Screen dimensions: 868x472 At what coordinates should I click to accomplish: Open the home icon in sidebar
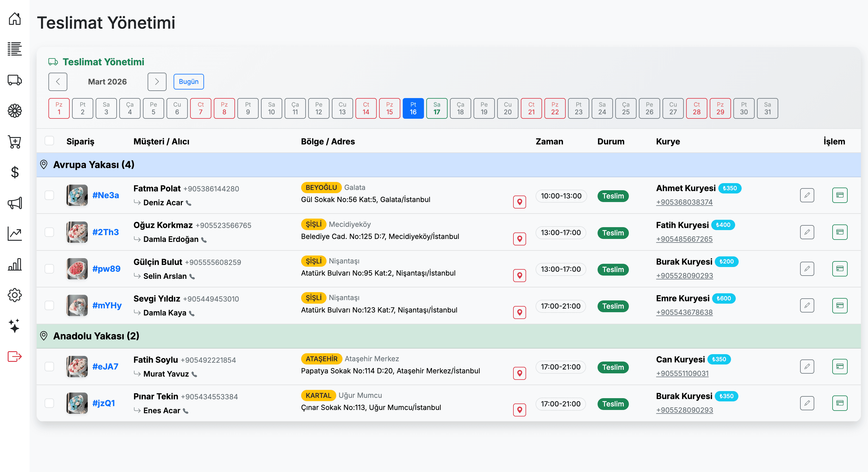click(x=14, y=19)
